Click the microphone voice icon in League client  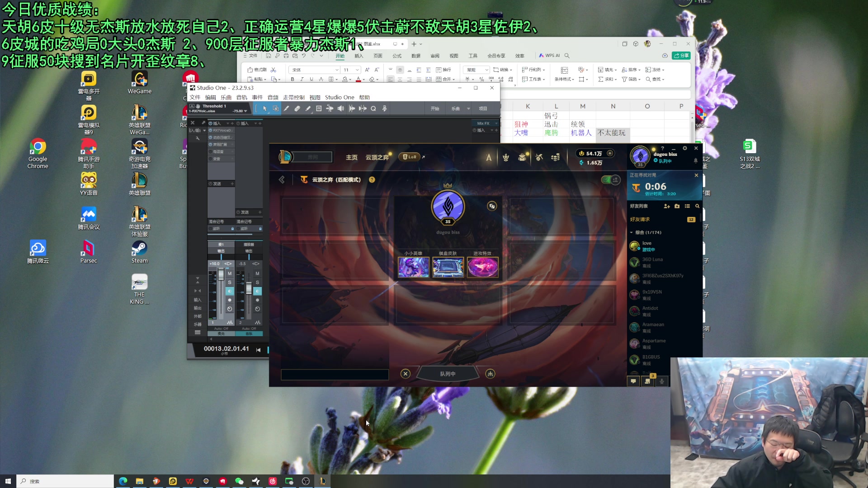[x=662, y=381]
